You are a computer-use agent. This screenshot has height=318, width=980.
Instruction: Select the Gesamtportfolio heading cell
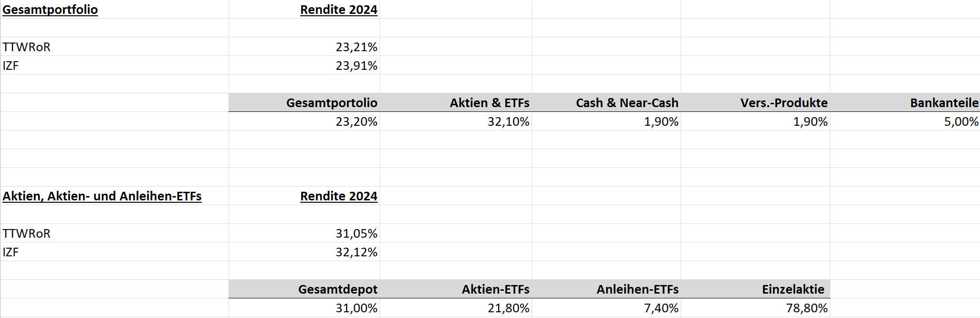click(x=114, y=10)
